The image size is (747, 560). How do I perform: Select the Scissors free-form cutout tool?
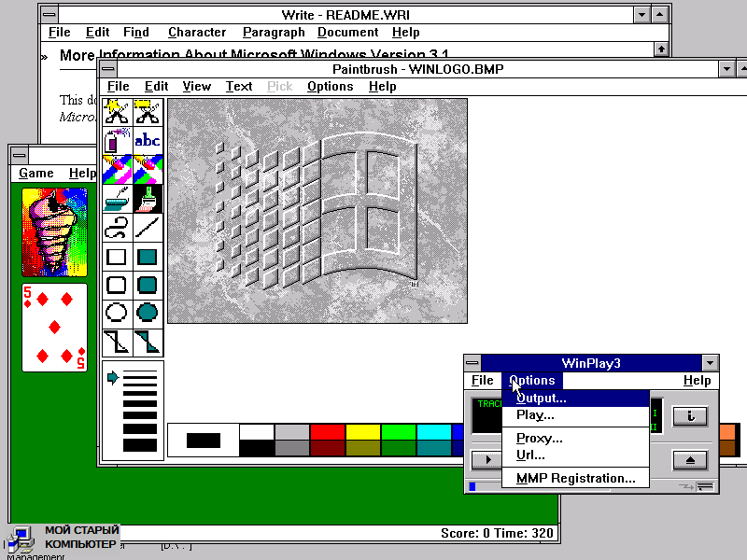117,112
